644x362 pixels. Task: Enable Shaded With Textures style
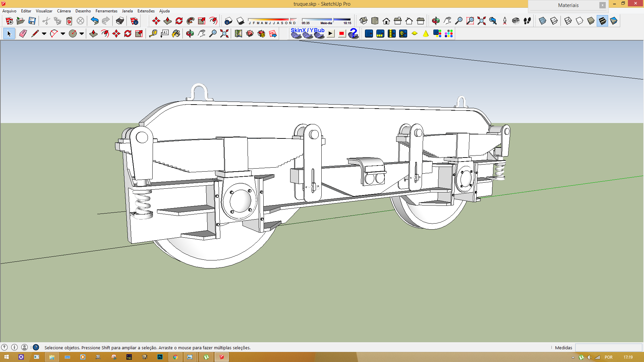pos(602,21)
